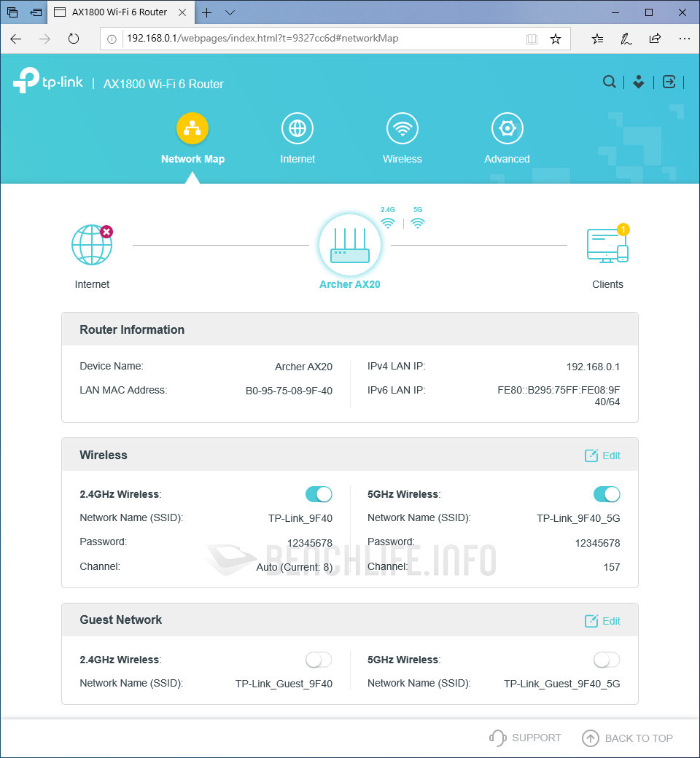
Task: Select the Archer AX20 router icon
Action: point(350,245)
